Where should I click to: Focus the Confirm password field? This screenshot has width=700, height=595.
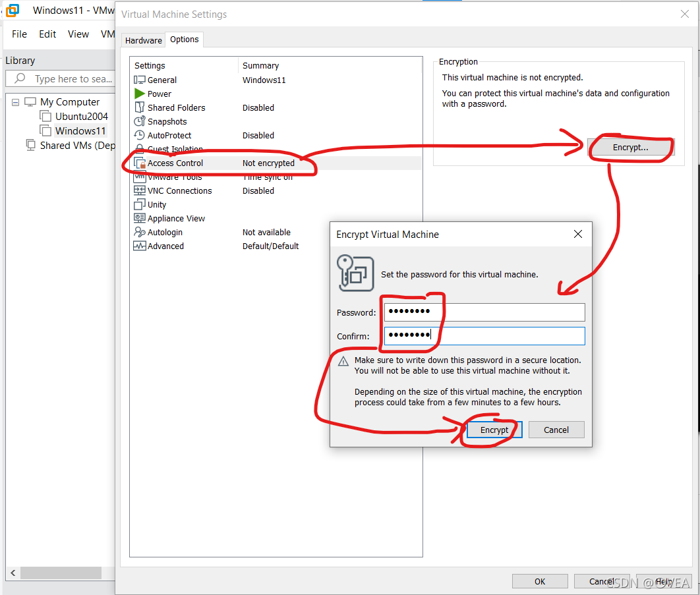click(x=484, y=336)
